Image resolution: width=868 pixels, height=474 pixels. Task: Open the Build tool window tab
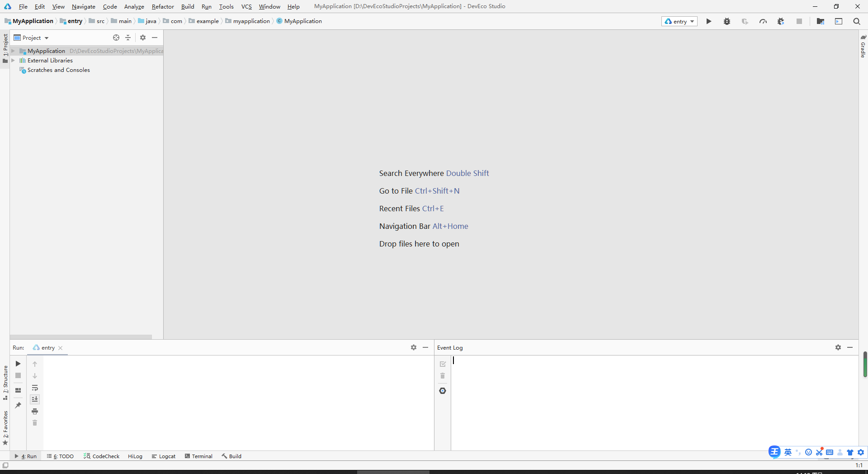(231, 456)
